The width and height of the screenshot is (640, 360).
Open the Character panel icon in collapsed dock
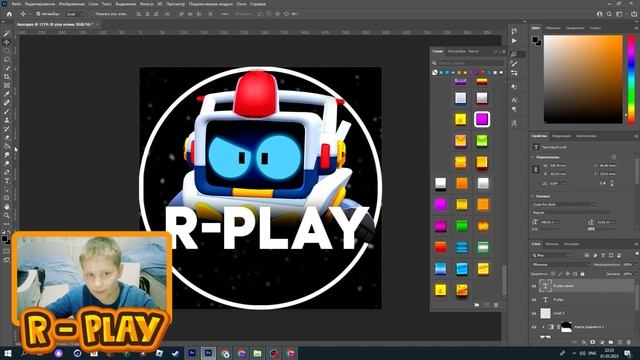[x=514, y=100]
